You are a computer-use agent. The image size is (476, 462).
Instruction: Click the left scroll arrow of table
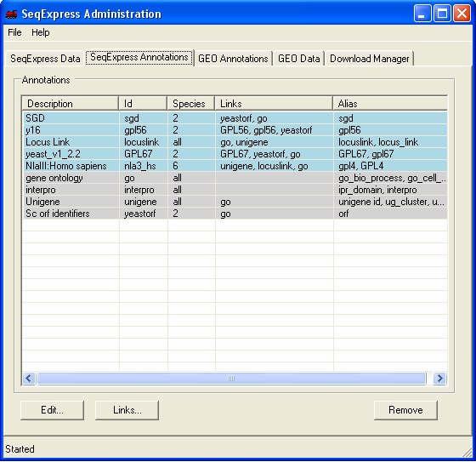click(29, 379)
